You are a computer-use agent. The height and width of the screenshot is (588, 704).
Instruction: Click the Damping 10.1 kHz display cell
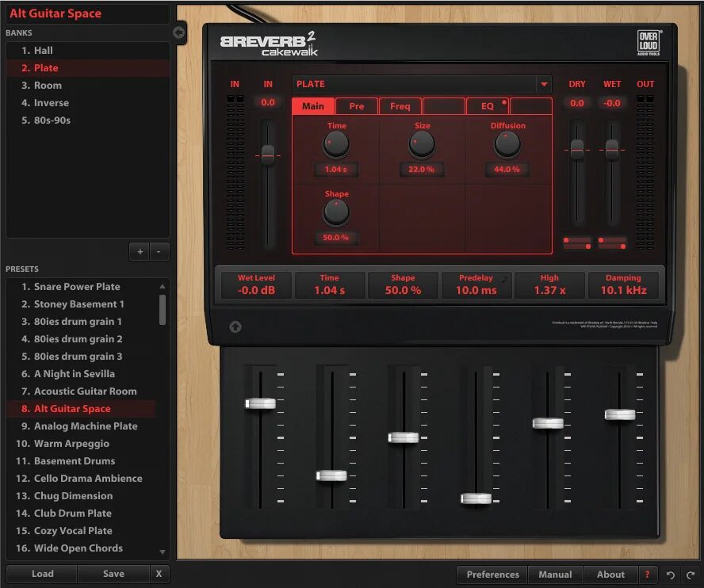(624, 284)
